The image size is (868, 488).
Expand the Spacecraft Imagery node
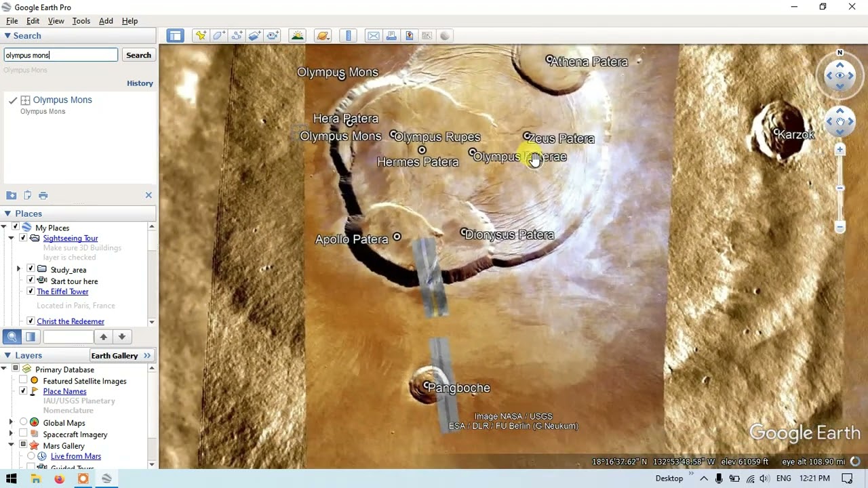click(11, 434)
